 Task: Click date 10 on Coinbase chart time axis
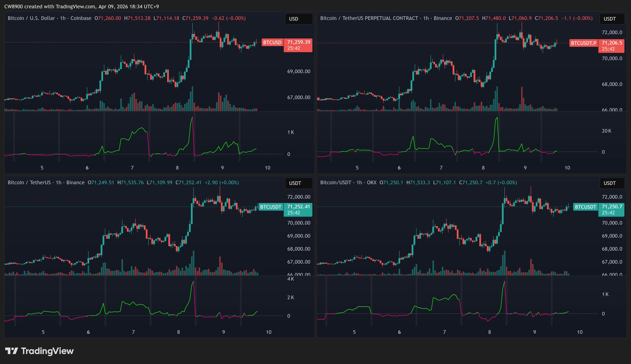click(267, 168)
